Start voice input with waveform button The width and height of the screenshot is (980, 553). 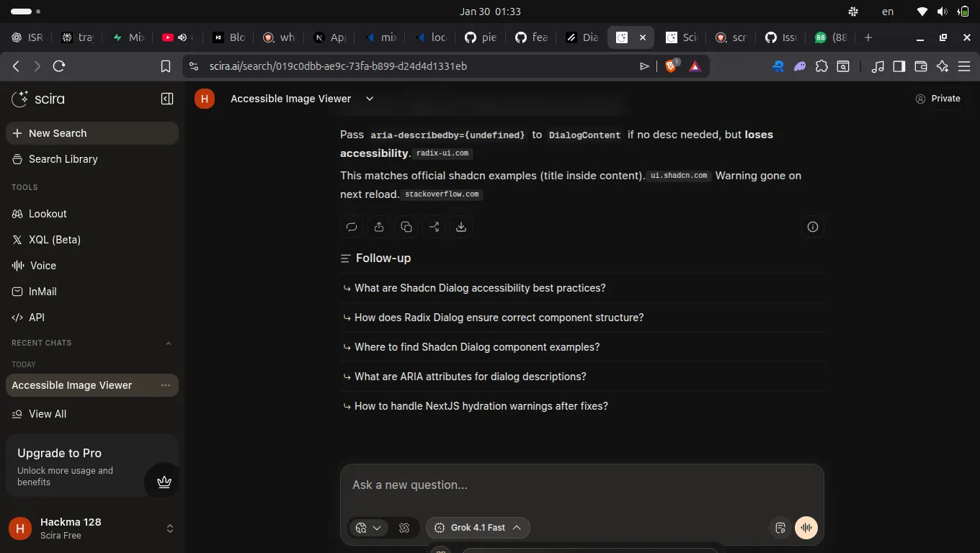point(806,528)
